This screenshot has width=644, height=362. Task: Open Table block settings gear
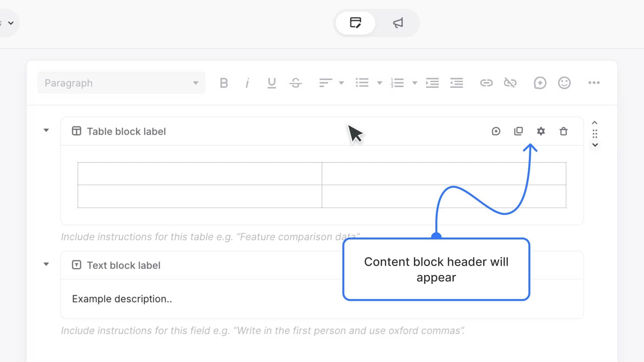541,131
